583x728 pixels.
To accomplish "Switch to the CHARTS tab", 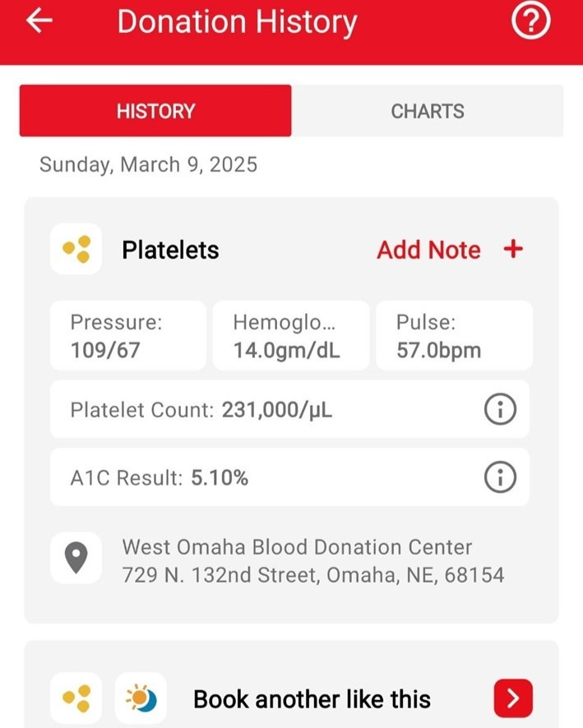I will (x=427, y=111).
